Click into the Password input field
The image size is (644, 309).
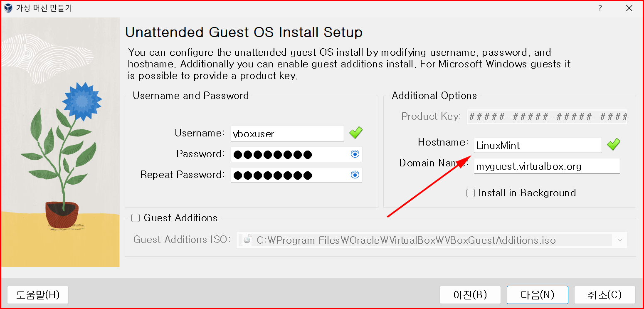[x=296, y=155]
